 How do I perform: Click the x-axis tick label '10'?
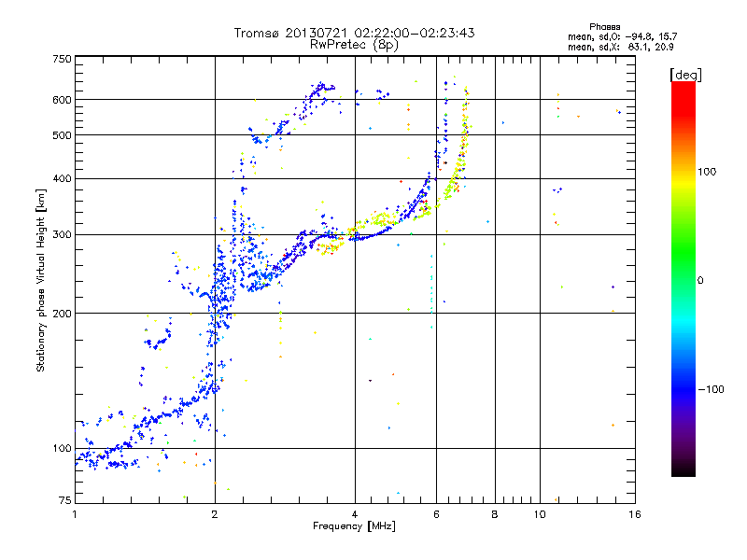pos(540,514)
